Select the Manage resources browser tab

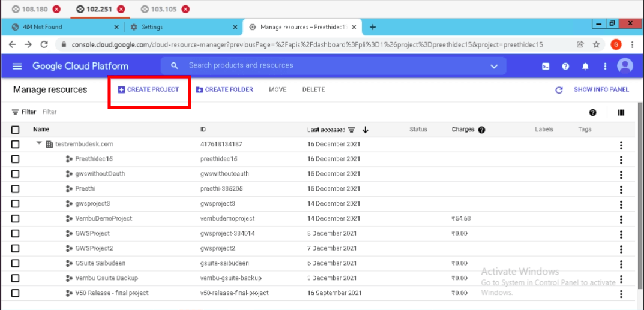pos(302,27)
